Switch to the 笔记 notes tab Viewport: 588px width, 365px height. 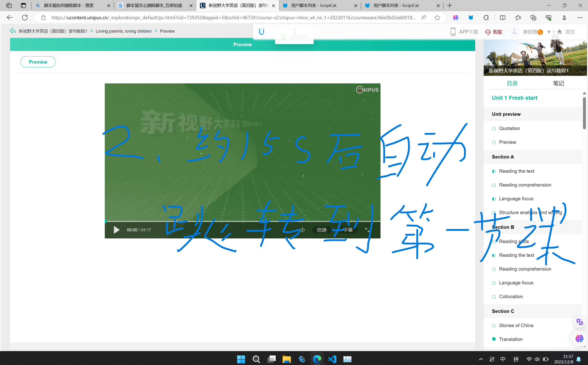(559, 83)
